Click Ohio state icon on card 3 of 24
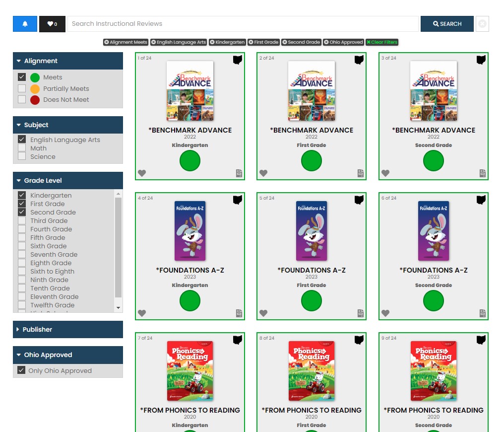 [481, 60]
